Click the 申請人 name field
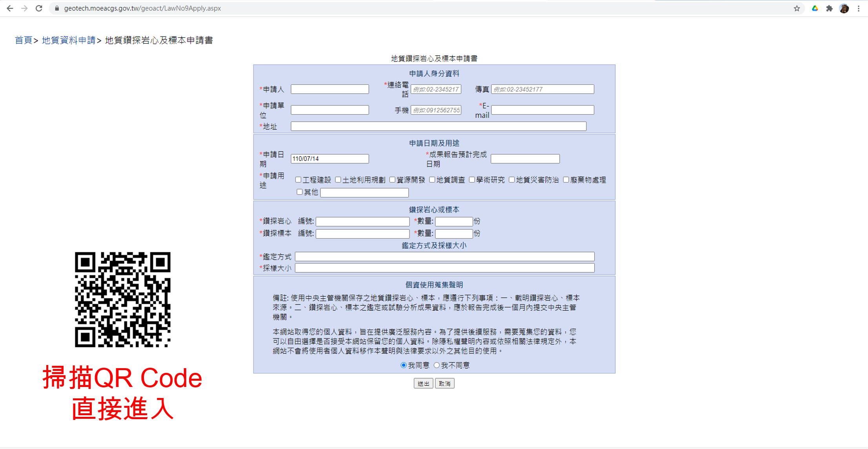This screenshot has height=449, width=868. pos(329,89)
